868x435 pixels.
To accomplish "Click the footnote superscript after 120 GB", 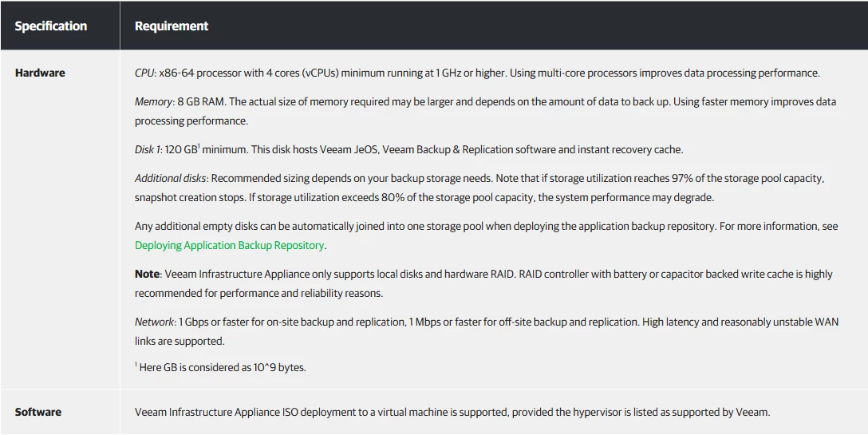I will [199, 147].
